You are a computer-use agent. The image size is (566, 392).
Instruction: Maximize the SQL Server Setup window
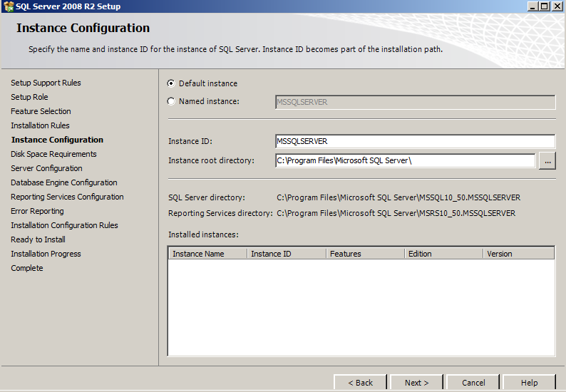545,6
